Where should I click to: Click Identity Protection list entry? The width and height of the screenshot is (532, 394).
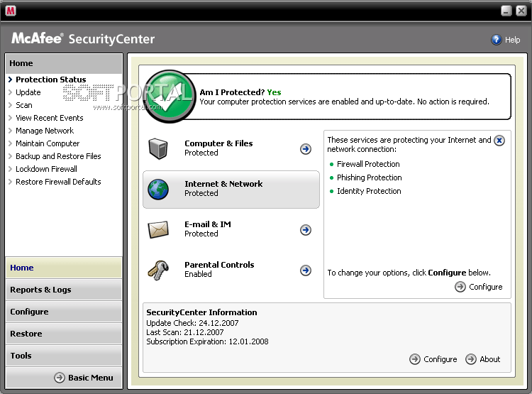[x=369, y=191]
